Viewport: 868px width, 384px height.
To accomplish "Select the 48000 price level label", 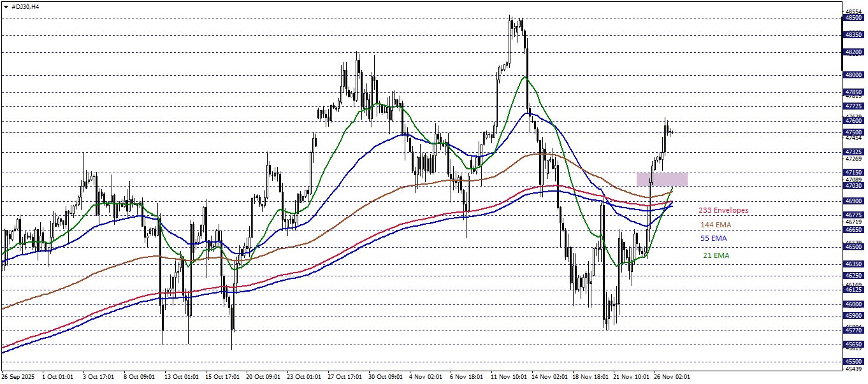I will (854, 75).
